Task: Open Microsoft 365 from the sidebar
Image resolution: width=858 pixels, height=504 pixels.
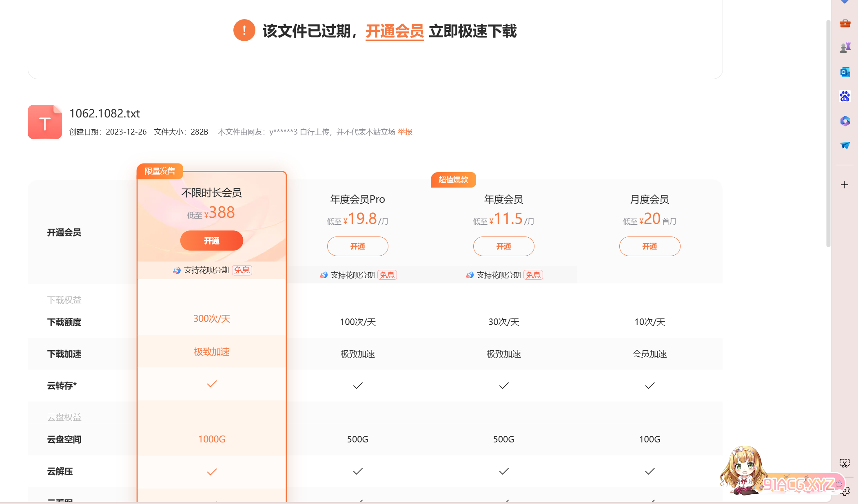Action: click(845, 121)
